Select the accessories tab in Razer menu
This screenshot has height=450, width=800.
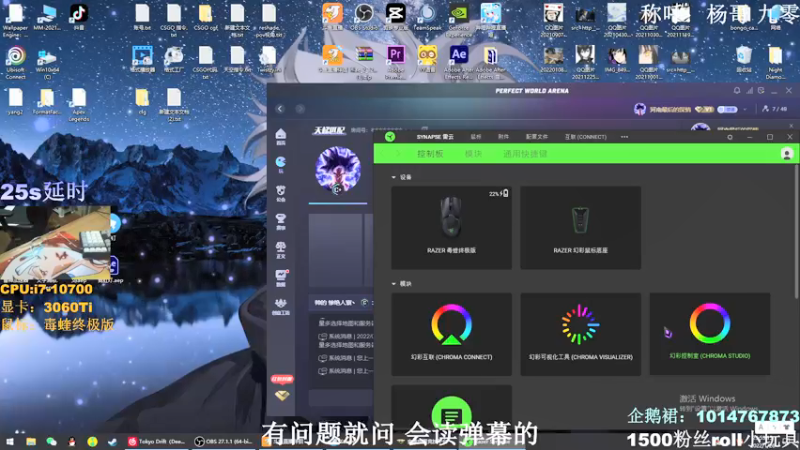[x=503, y=137]
